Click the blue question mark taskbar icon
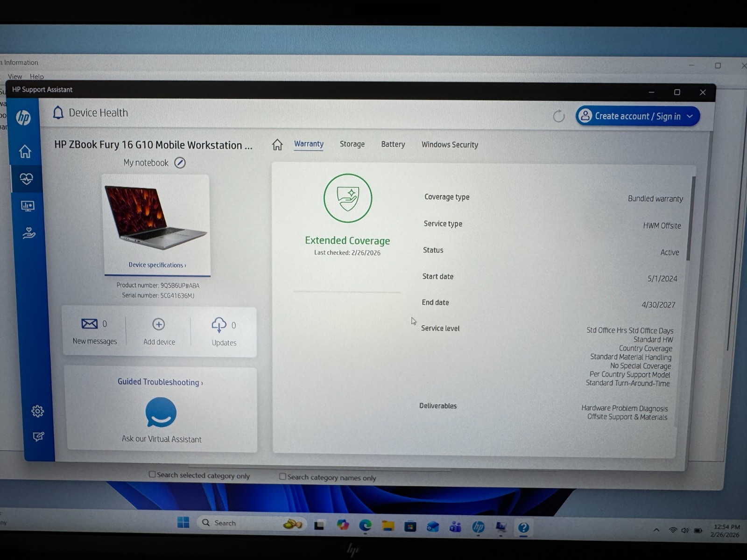 [x=523, y=528]
